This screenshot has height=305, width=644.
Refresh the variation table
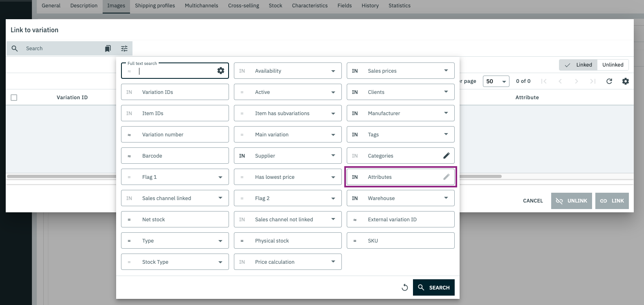point(609,81)
